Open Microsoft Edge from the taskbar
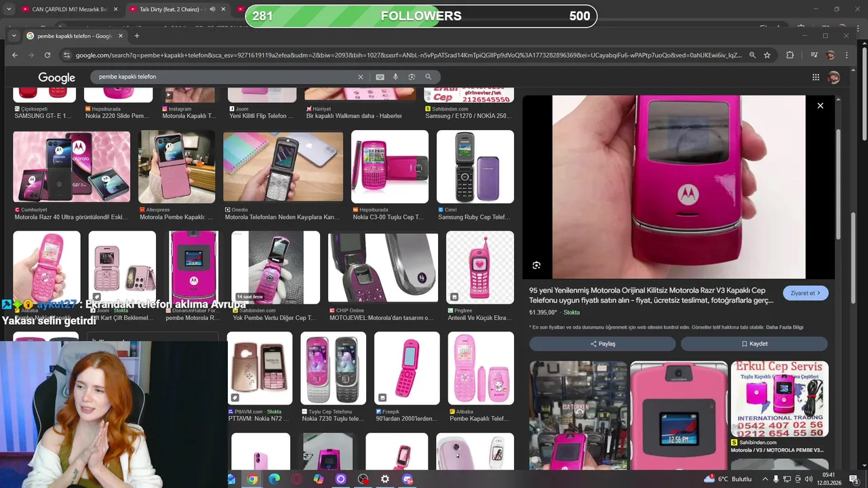Image resolution: width=868 pixels, height=488 pixels. pyautogui.click(x=275, y=479)
